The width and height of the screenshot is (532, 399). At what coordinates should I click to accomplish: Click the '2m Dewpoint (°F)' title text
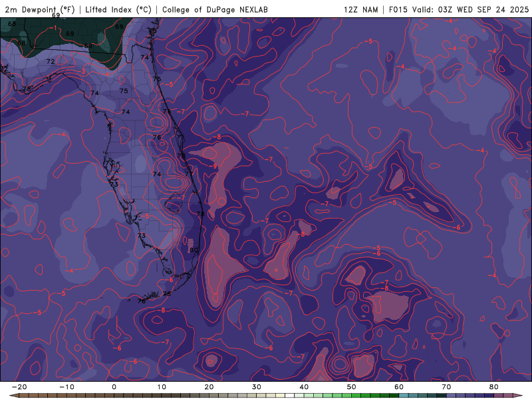(39, 9)
